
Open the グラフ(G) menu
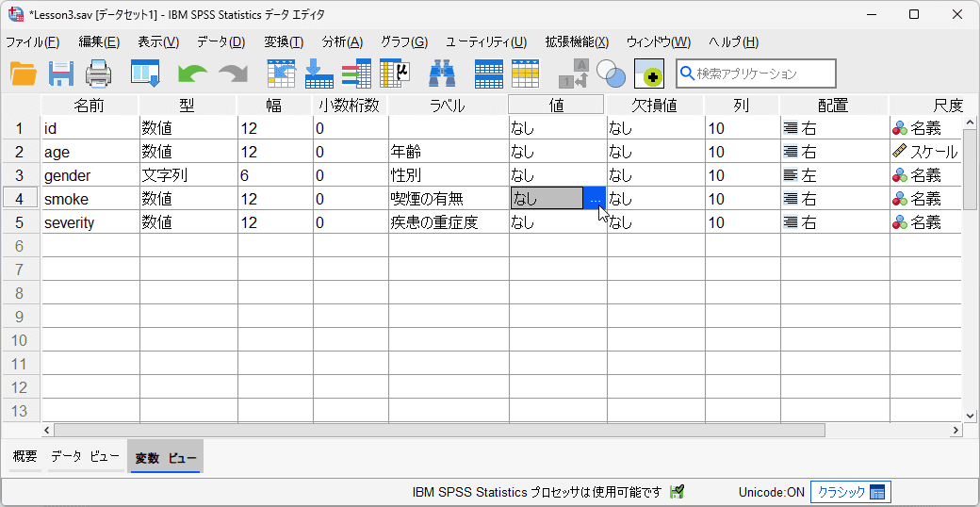(x=404, y=42)
